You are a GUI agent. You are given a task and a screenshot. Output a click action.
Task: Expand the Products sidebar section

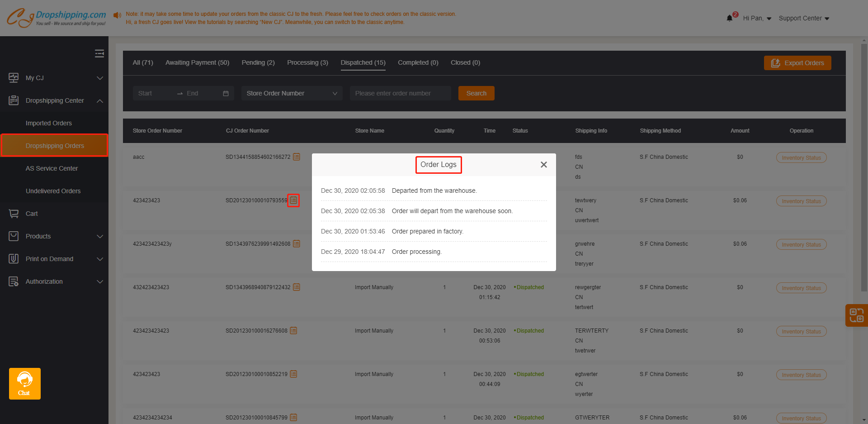pyautogui.click(x=54, y=236)
